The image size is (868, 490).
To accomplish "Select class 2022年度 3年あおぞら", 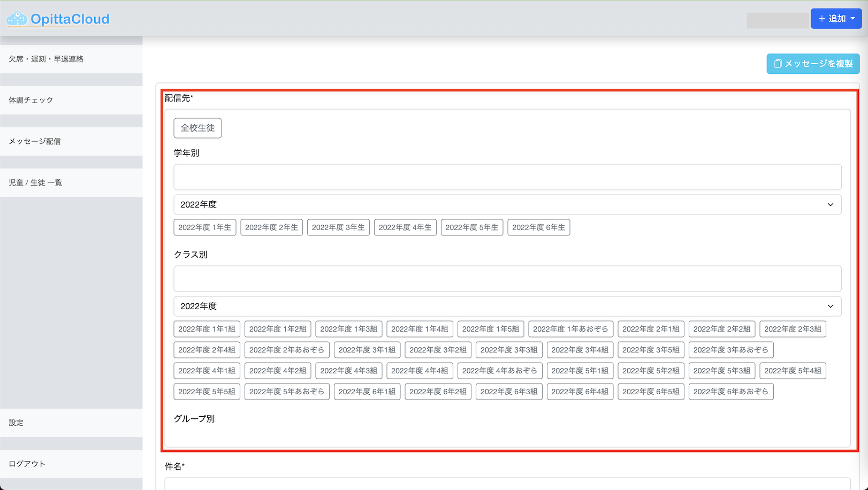I will (x=731, y=350).
